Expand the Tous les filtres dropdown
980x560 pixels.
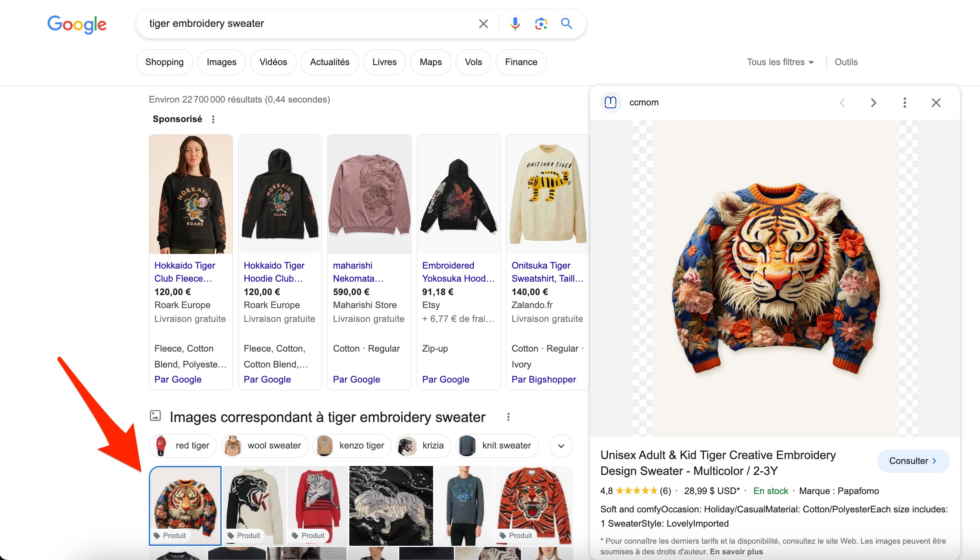point(780,62)
